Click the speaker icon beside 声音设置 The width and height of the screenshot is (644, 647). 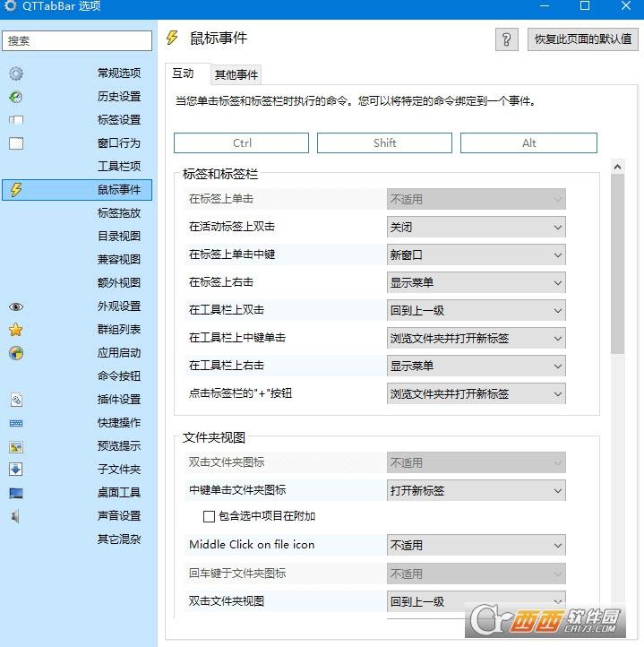click(15, 516)
